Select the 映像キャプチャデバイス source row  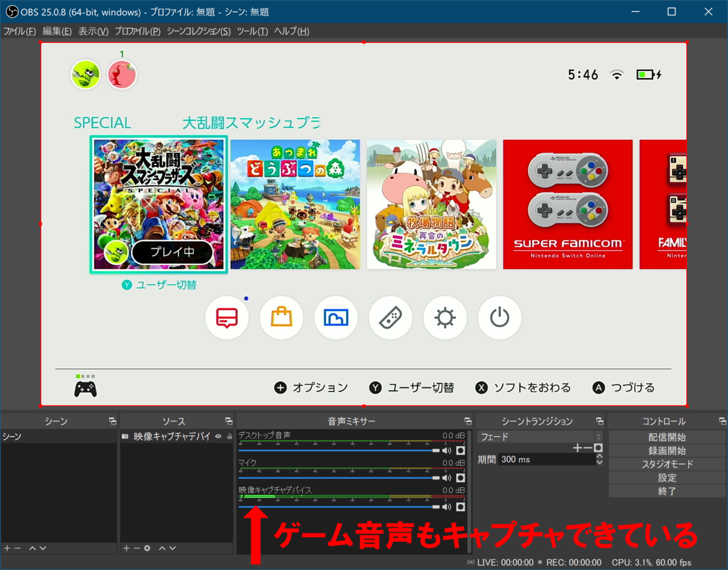[177, 436]
